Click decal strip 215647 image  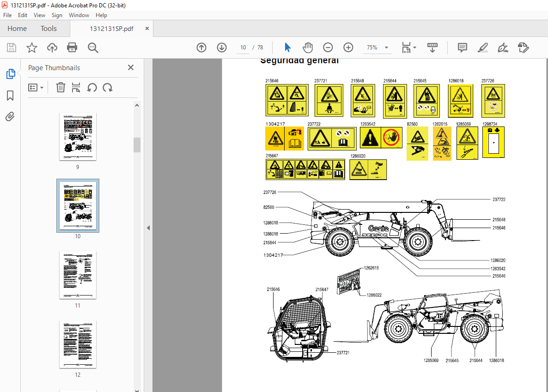pos(305,169)
